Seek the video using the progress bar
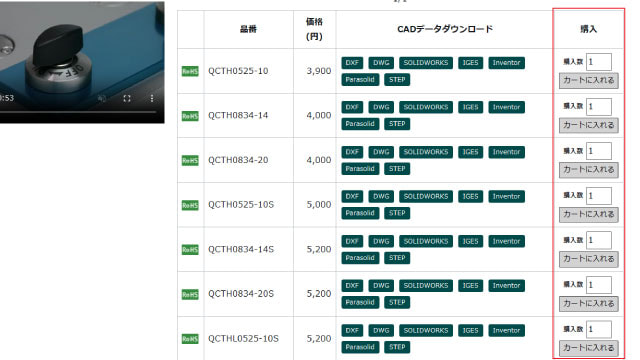The height and width of the screenshot is (360, 640). pyautogui.click(x=78, y=111)
